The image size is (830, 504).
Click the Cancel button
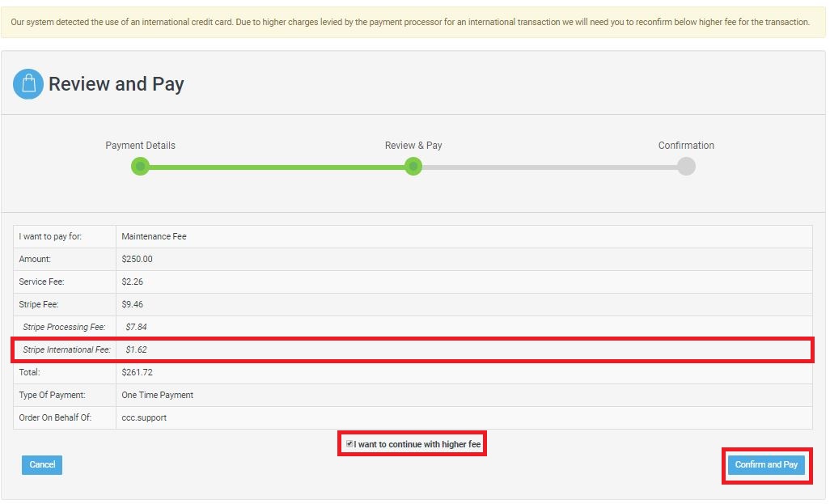coord(42,465)
